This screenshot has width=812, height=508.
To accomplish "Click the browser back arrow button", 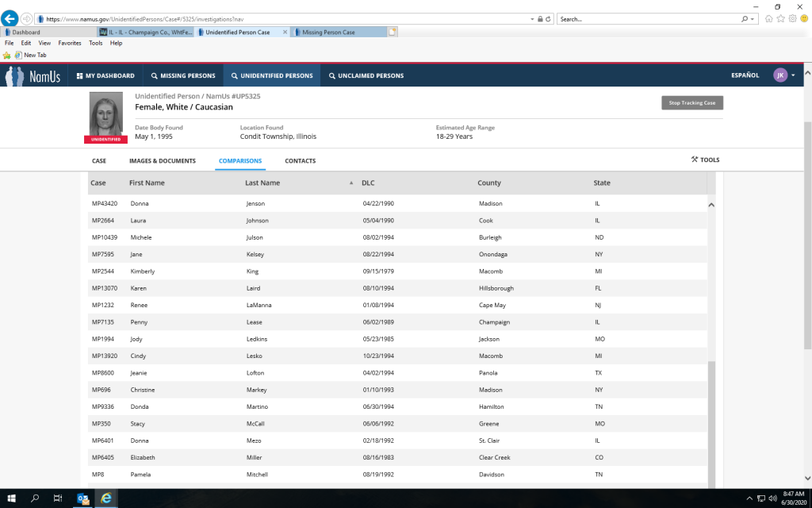I will tap(10, 18).
